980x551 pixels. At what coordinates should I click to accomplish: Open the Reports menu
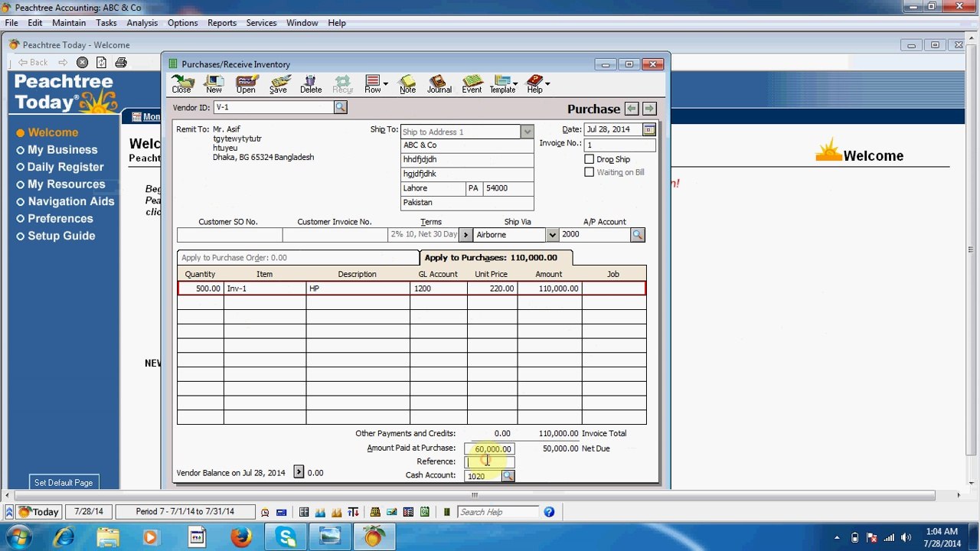pyautogui.click(x=222, y=23)
